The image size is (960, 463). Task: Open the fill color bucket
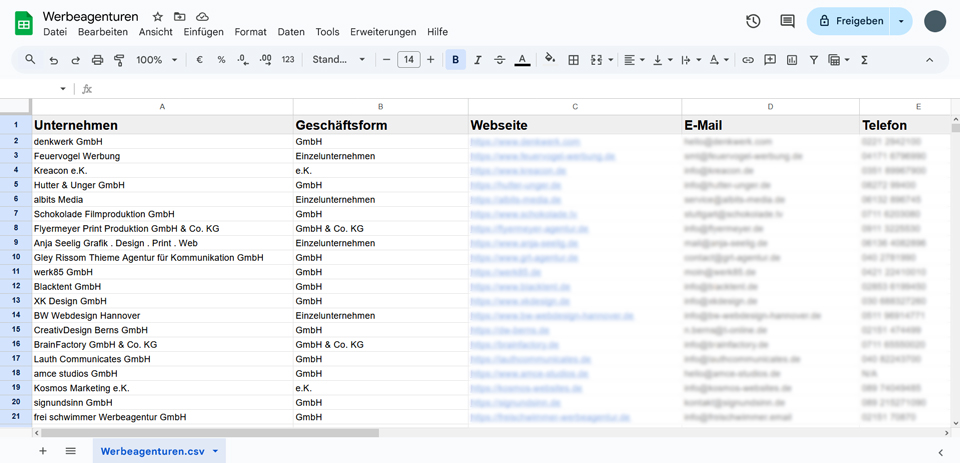coord(550,59)
